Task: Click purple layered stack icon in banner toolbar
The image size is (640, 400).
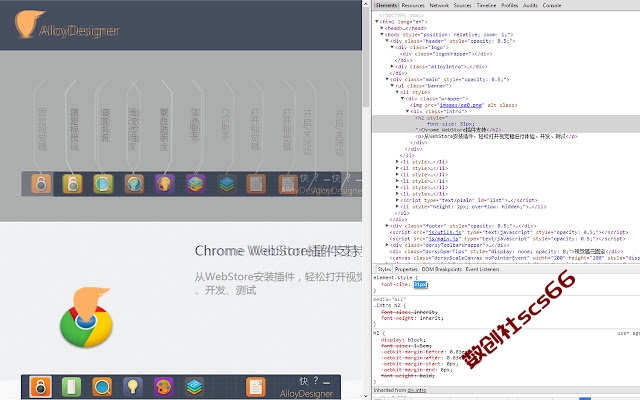Action: 196,184
